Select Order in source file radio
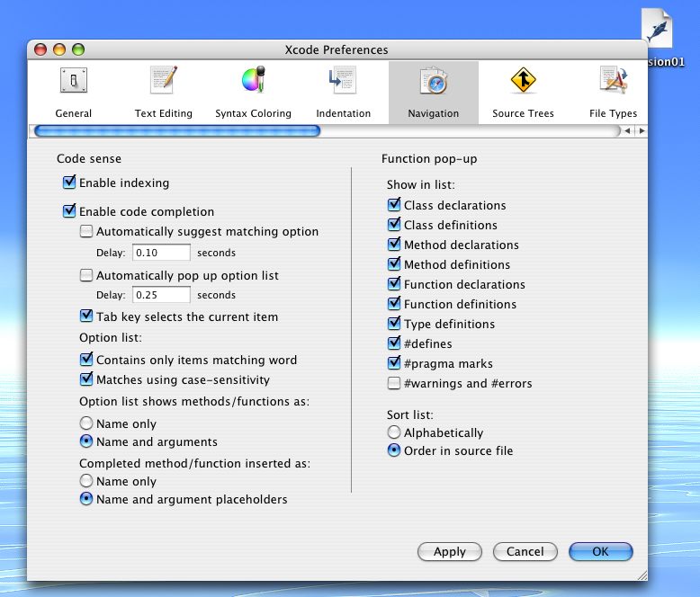Viewport: 700px width, 597px height. (x=394, y=450)
